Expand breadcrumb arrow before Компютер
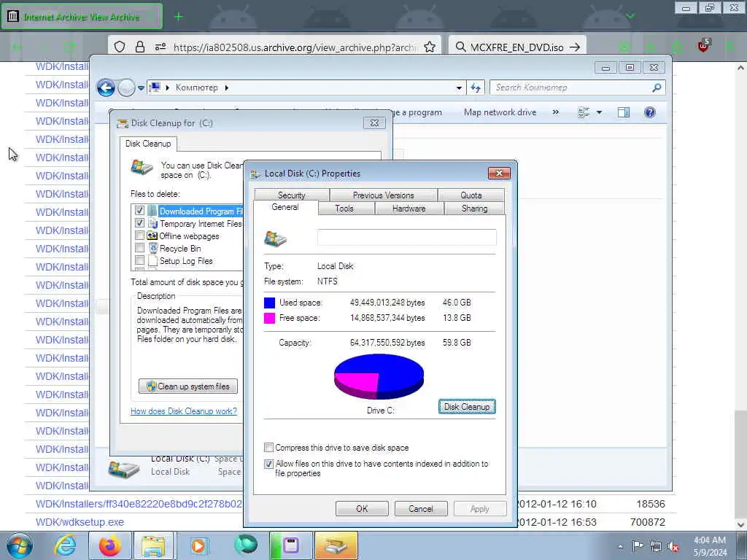 168,87
